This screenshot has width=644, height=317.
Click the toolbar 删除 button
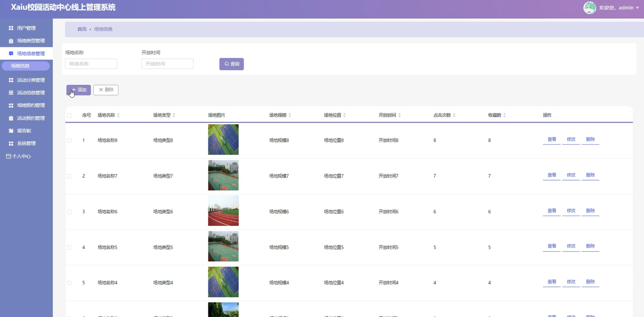coord(106,90)
